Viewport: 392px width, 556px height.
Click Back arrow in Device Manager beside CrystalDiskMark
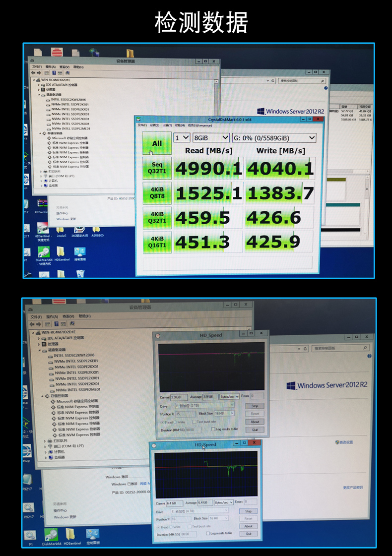coord(33,73)
